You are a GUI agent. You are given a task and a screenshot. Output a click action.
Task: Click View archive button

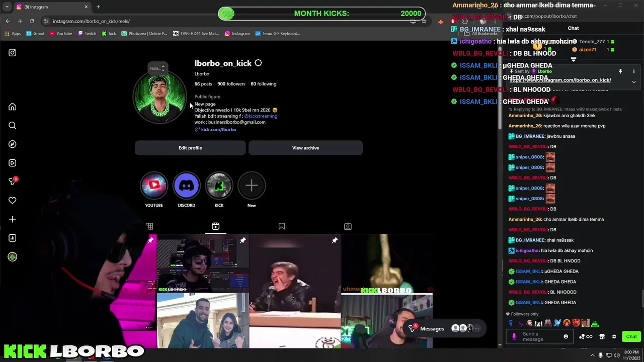click(305, 148)
